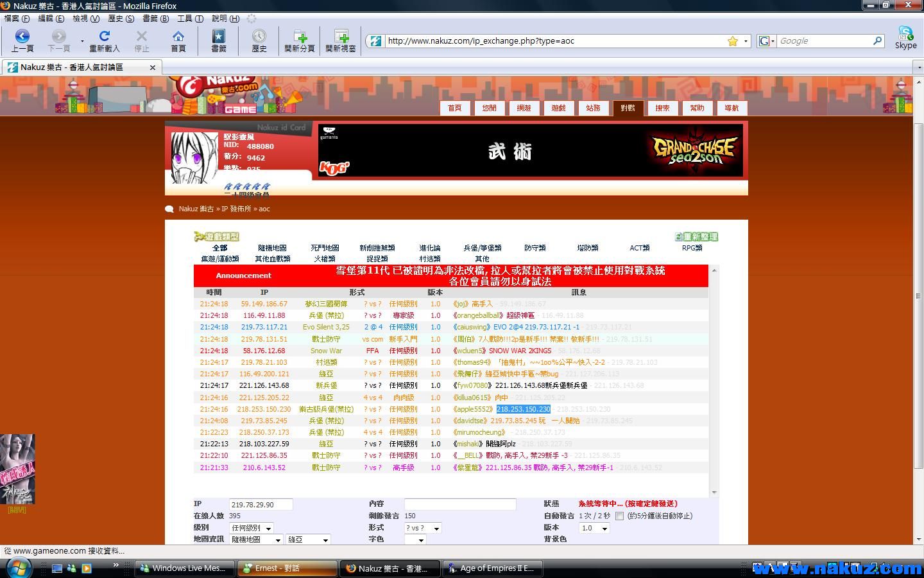Click the 內容 message input field

click(460, 504)
